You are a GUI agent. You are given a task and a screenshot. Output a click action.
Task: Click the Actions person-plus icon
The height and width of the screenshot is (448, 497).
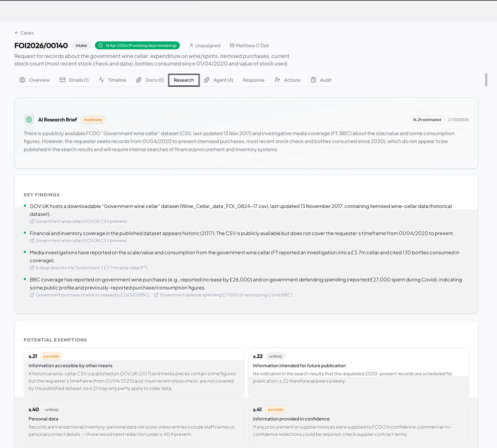pyautogui.click(x=278, y=80)
